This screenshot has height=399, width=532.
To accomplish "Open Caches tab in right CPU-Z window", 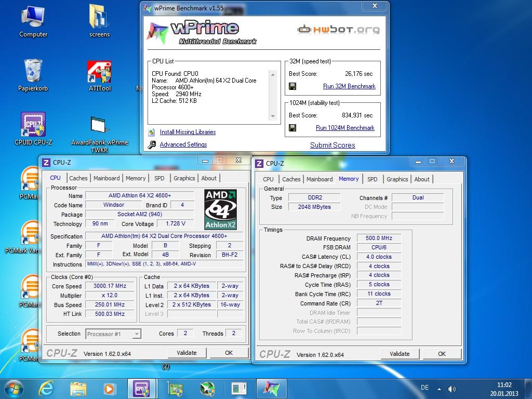I will 291,179.
